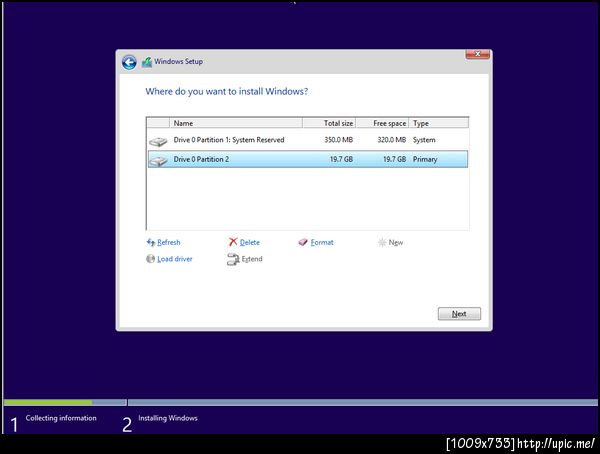Click the green setup progress bar
600x454 pixels.
tap(48, 402)
